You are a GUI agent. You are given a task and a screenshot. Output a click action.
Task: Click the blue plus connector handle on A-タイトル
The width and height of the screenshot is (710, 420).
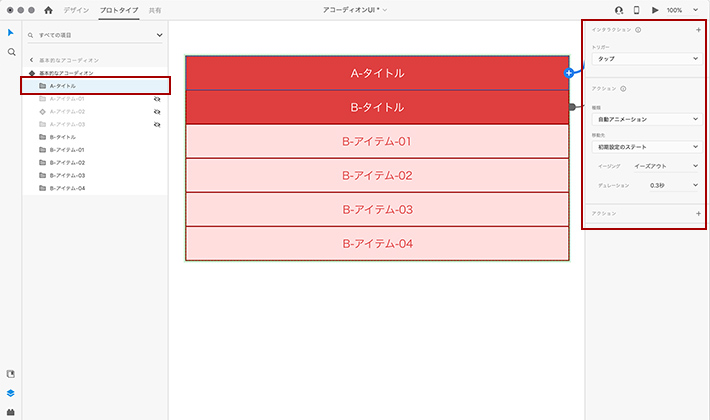click(x=569, y=73)
